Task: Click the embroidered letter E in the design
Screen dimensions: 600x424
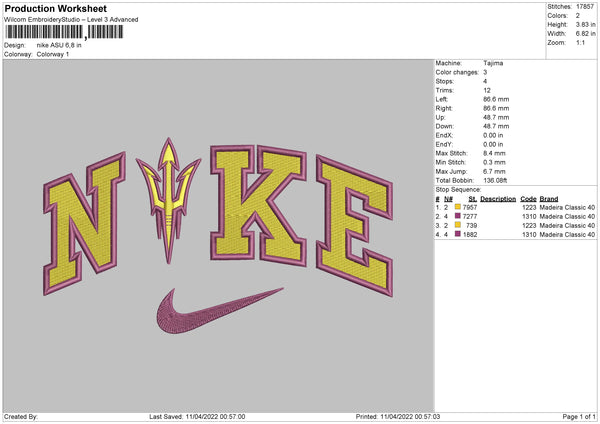Action: tap(354, 225)
